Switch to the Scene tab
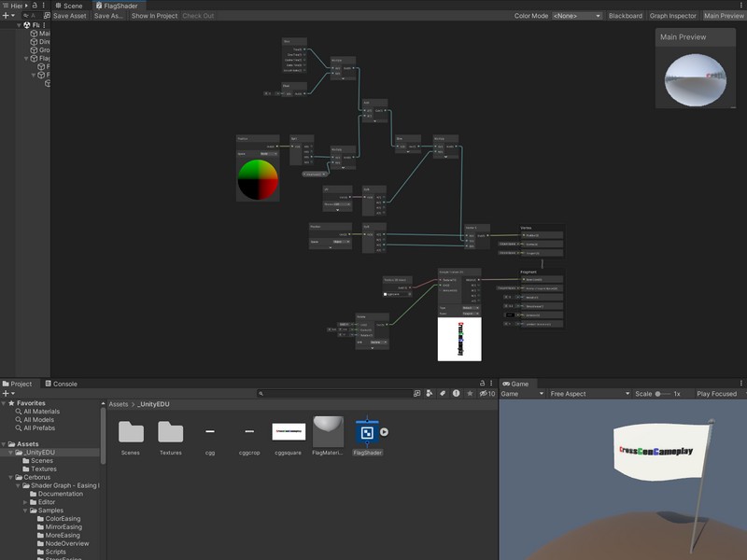 [71, 6]
